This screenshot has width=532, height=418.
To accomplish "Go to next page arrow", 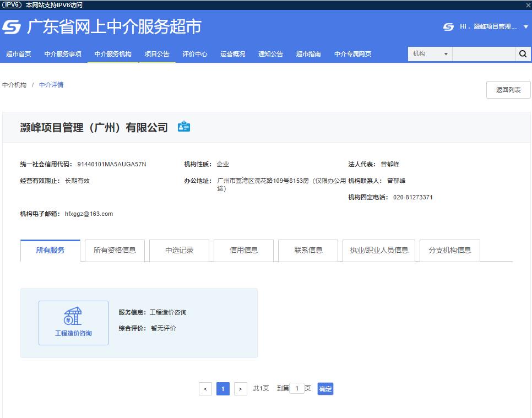I will (240, 389).
